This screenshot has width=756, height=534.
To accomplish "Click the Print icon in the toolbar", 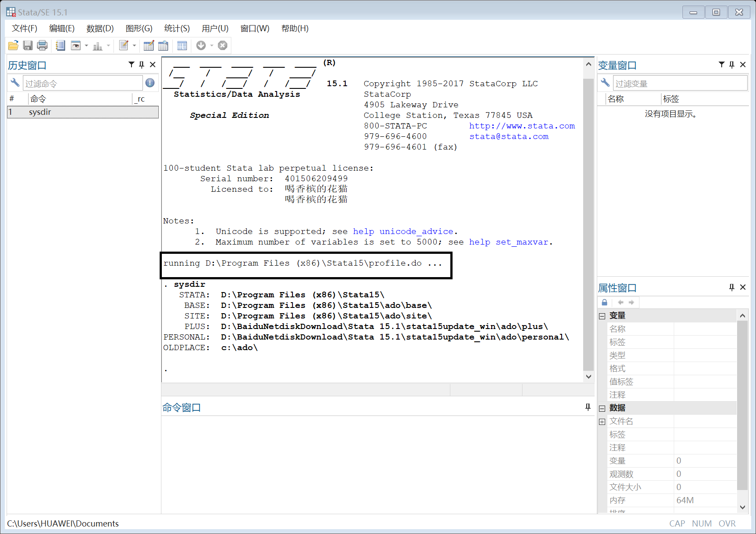I will click(x=42, y=45).
